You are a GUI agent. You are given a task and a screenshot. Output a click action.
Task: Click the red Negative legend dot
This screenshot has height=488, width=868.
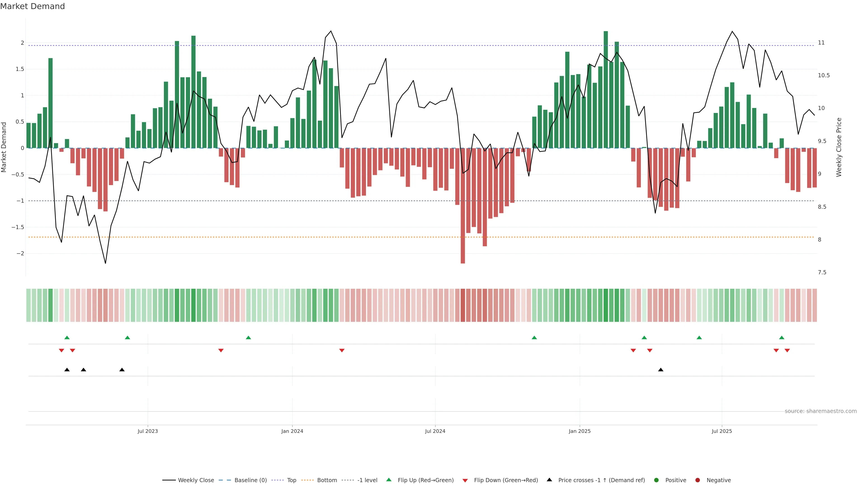(698, 480)
